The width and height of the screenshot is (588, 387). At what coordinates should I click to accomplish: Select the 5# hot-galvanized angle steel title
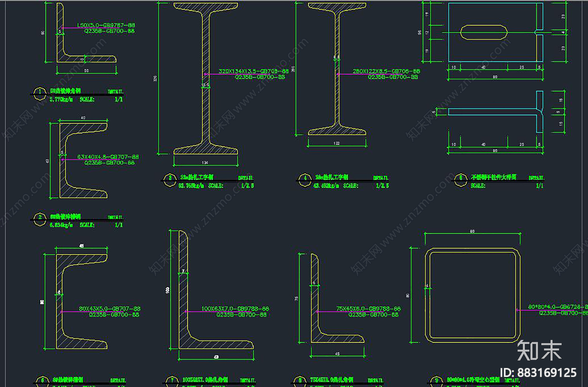[x=65, y=91]
